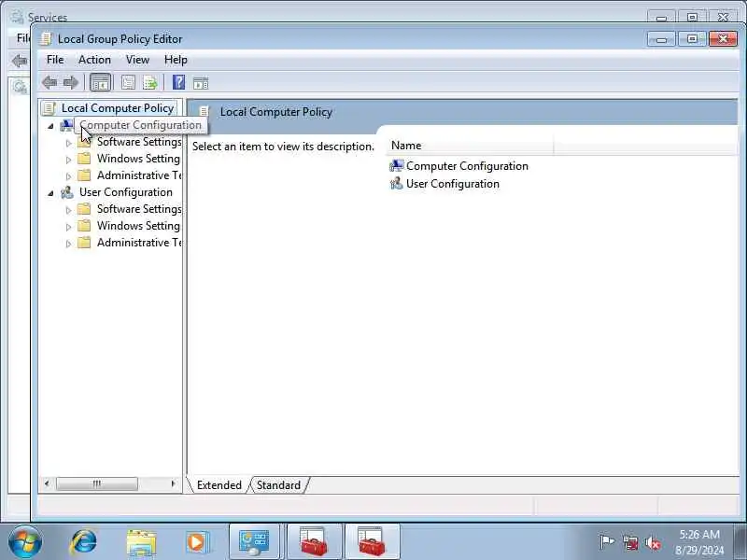747x560 pixels.
Task: Click Software Settings folder icon under User Configuration
Action: [84, 208]
